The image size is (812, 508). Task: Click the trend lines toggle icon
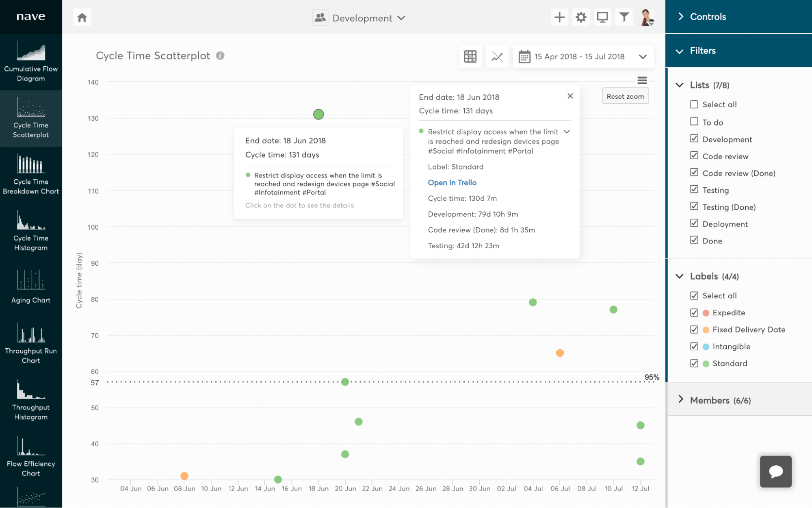pyautogui.click(x=497, y=56)
